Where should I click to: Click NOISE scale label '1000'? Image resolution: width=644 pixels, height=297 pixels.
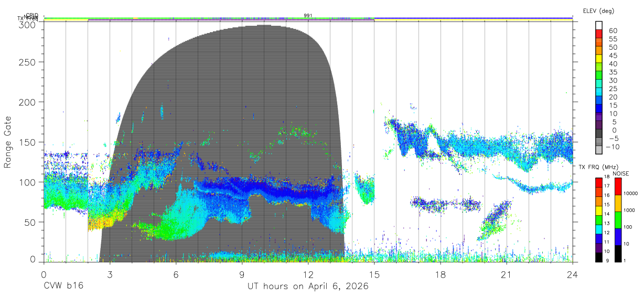click(630, 211)
